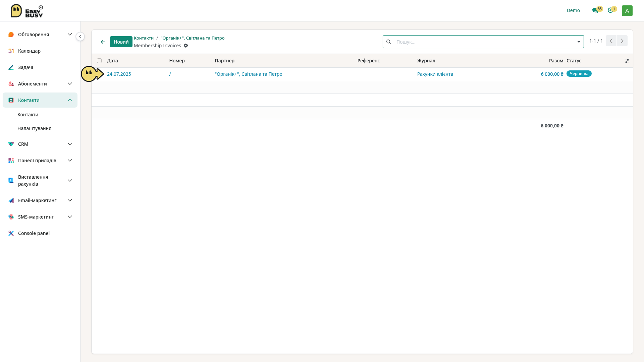Toggle the select-all checkbox in table header
Viewport: 644px width, 362px height.
click(x=99, y=61)
